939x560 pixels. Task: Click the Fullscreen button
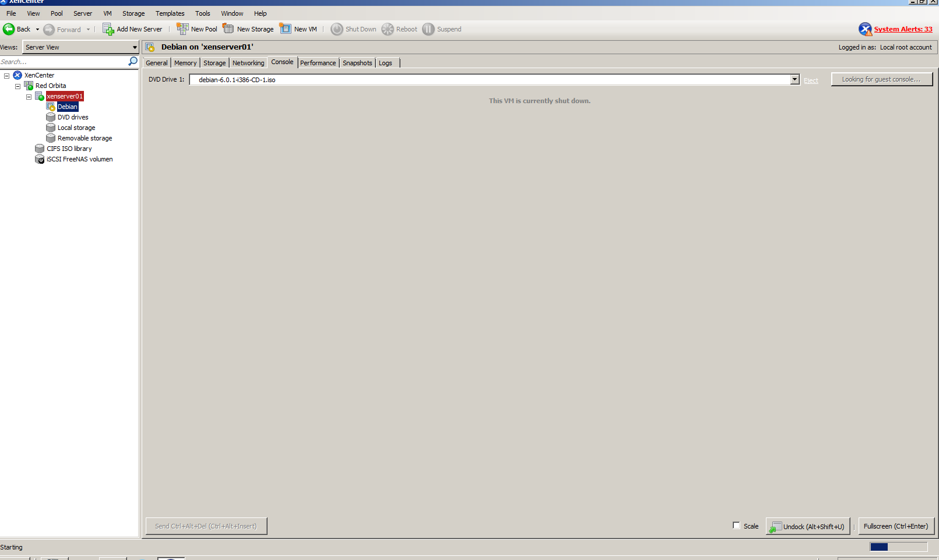pyautogui.click(x=896, y=526)
